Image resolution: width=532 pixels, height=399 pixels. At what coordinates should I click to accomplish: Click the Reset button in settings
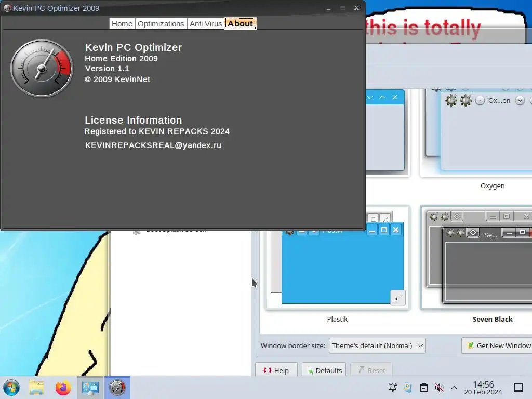click(x=371, y=370)
